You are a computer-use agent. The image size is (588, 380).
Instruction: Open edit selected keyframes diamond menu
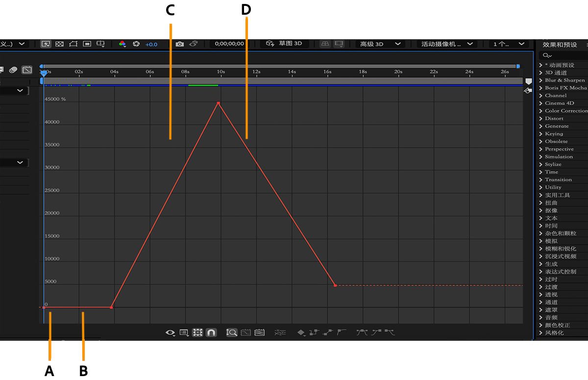[301, 332]
